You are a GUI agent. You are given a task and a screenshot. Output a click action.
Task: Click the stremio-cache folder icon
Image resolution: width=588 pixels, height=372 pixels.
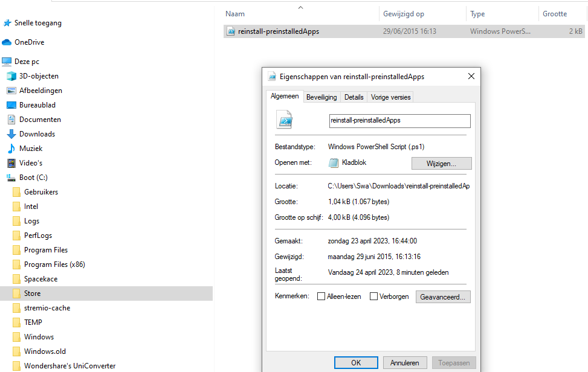[16, 308]
